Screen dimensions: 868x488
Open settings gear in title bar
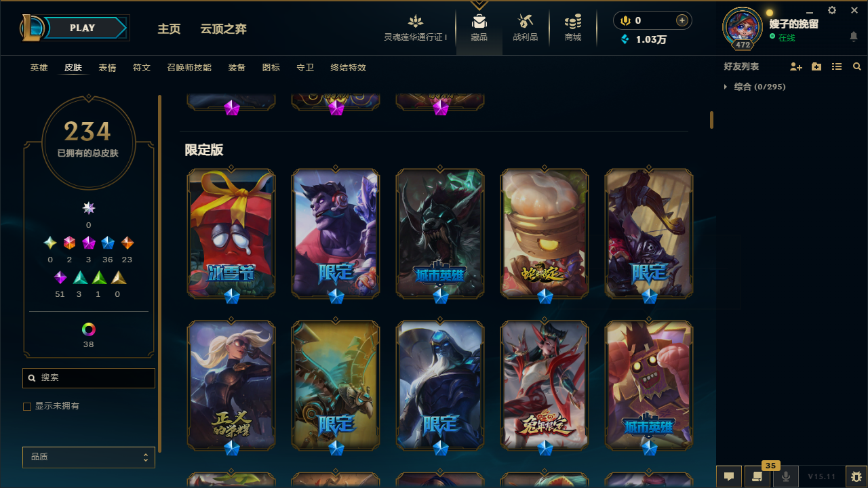click(832, 10)
